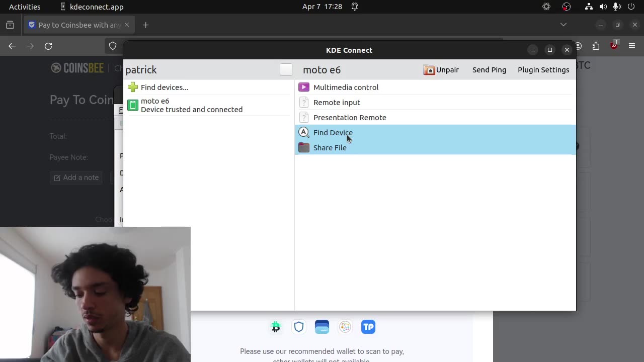Click the 'Multimedia control' label
This screenshot has height=362, width=644.
(346, 87)
